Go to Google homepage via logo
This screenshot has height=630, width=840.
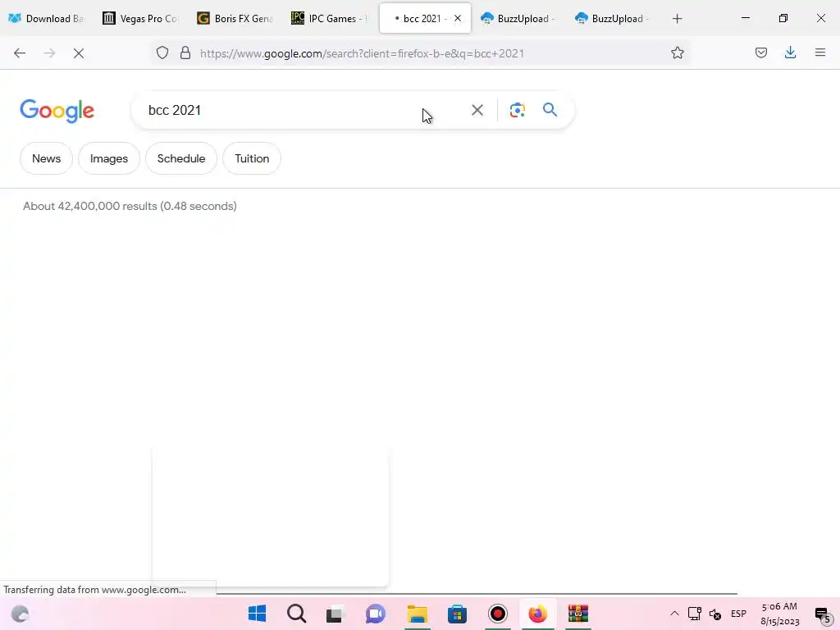[57, 111]
